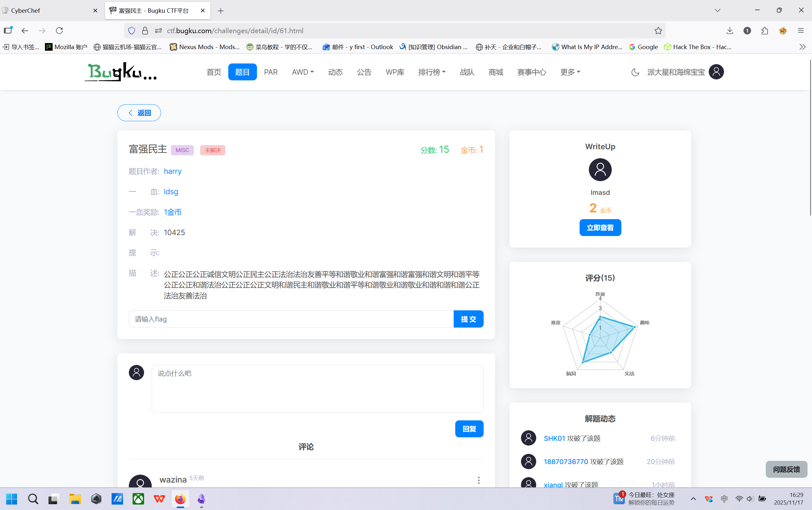Image resolution: width=812 pixels, height=510 pixels.
Task: Click the 提交 submit button
Action: [x=469, y=318]
